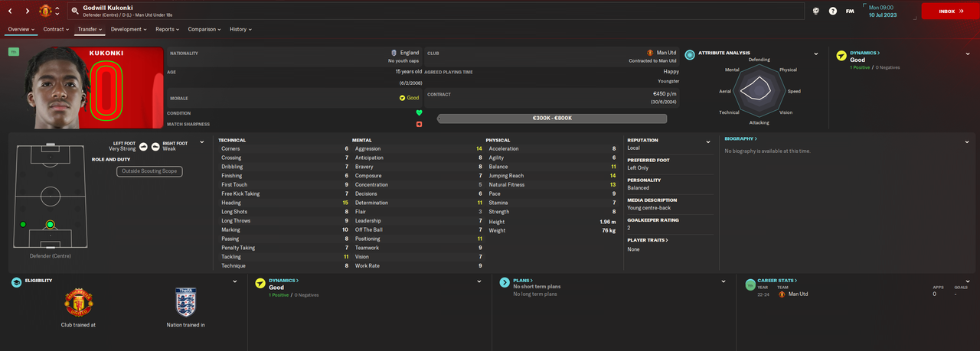Click the Aggression attribute row
This screenshot has height=351, width=980.
417,148
